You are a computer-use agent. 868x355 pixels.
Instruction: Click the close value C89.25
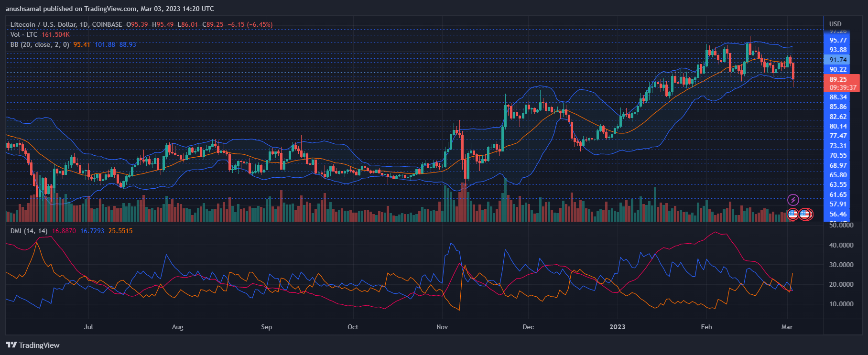coord(213,24)
